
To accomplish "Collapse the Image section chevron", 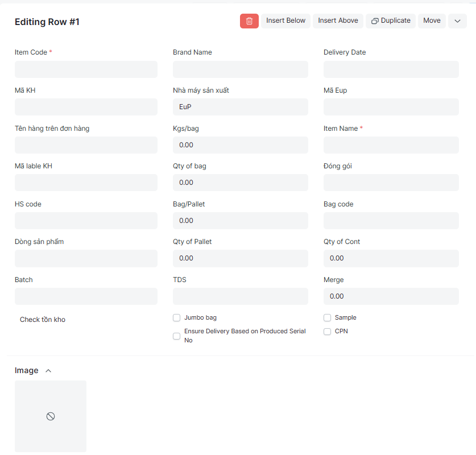I will 48,371.
